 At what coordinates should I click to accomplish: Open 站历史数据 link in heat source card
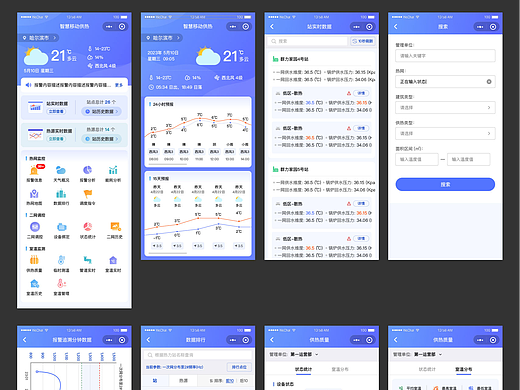coord(101,139)
